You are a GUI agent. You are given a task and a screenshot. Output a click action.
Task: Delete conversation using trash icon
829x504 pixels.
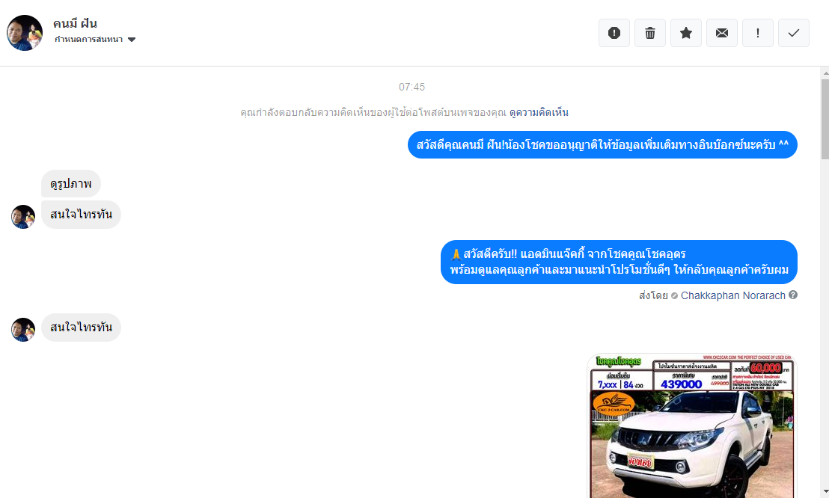tap(649, 33)
